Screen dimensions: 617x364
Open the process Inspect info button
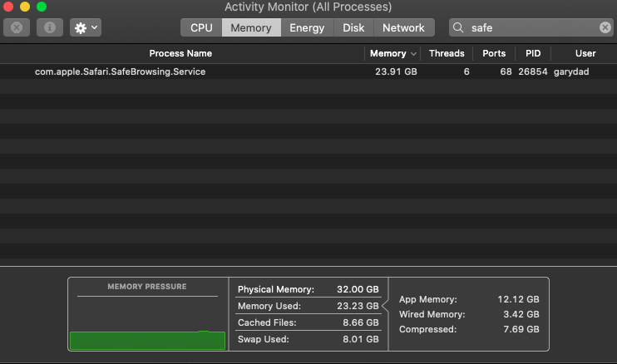tap(50, 27)
